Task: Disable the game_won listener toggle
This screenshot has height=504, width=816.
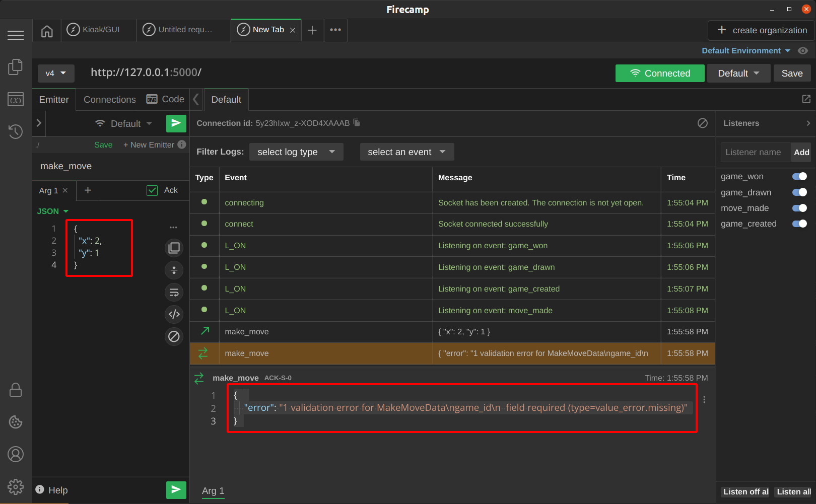Action: pos(799,176)
